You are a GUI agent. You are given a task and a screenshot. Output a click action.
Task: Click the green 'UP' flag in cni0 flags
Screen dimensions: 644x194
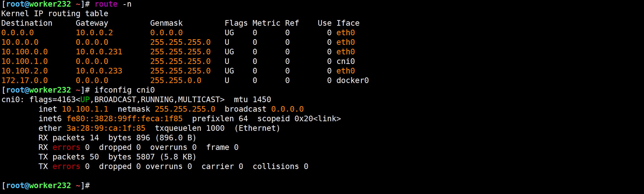pos(85,99)
